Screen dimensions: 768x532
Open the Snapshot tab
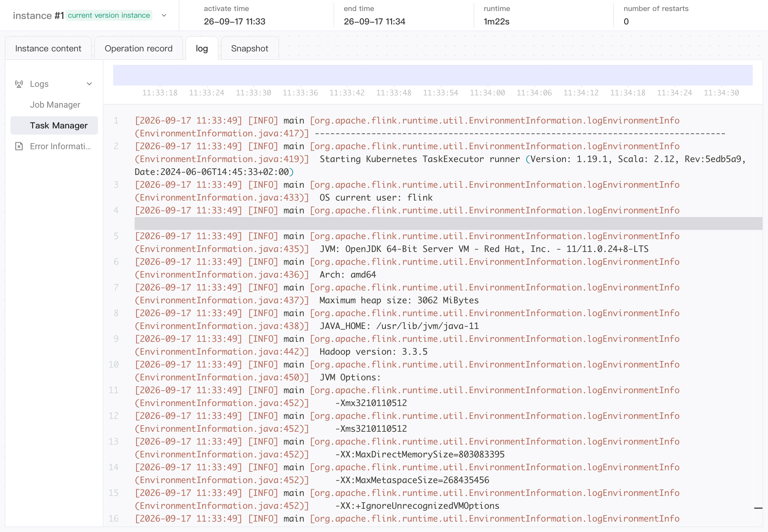click(250, 49)
